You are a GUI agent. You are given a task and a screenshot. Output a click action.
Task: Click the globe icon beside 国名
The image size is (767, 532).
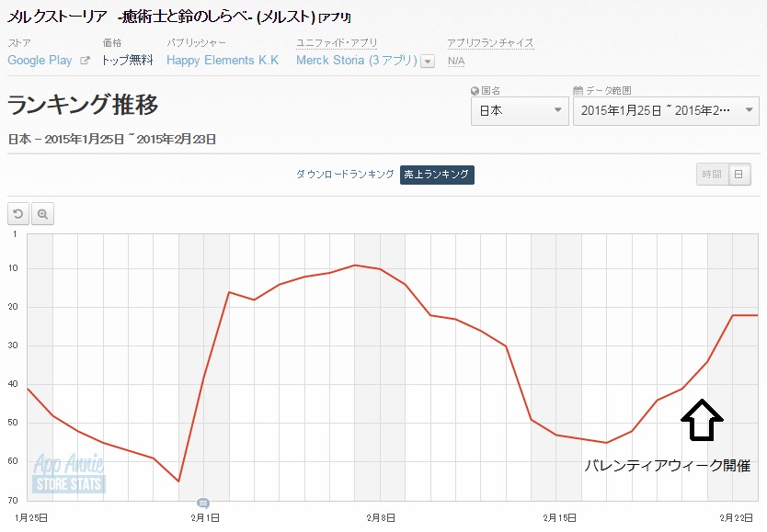[x=475, y=91]
